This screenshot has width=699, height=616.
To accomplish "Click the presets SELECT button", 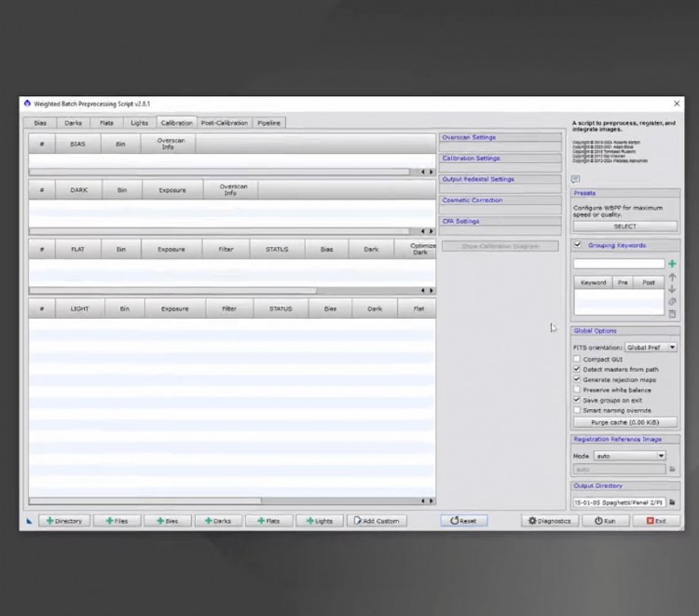I will 625,226.
